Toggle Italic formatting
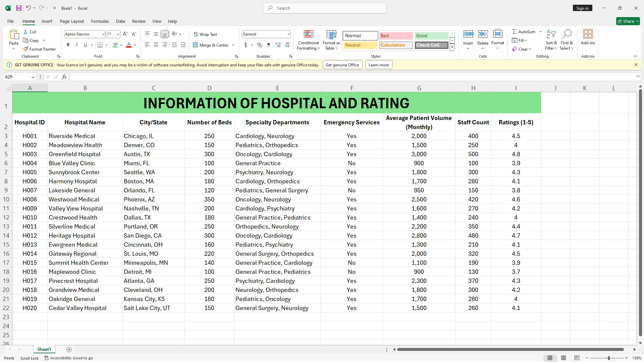This screenshot has height=362, width=644. pos(76,45)
